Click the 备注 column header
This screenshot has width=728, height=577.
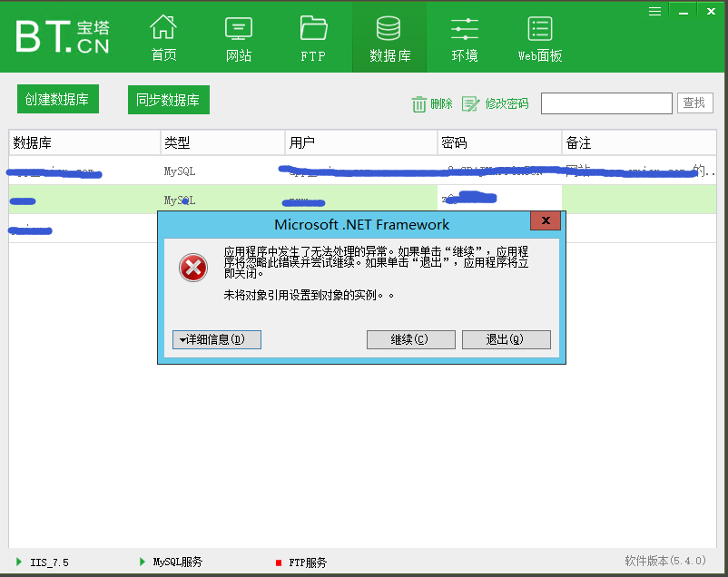pos(639,142)
